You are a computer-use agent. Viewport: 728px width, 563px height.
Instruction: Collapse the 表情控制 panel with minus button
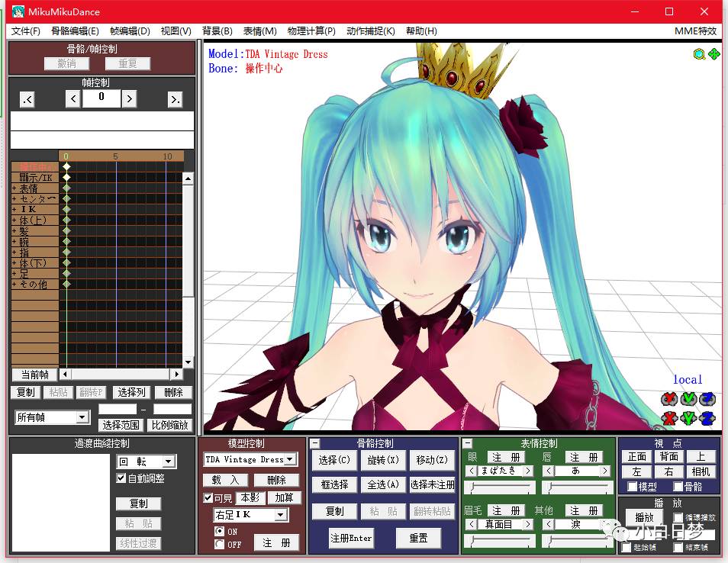point(468,443)
